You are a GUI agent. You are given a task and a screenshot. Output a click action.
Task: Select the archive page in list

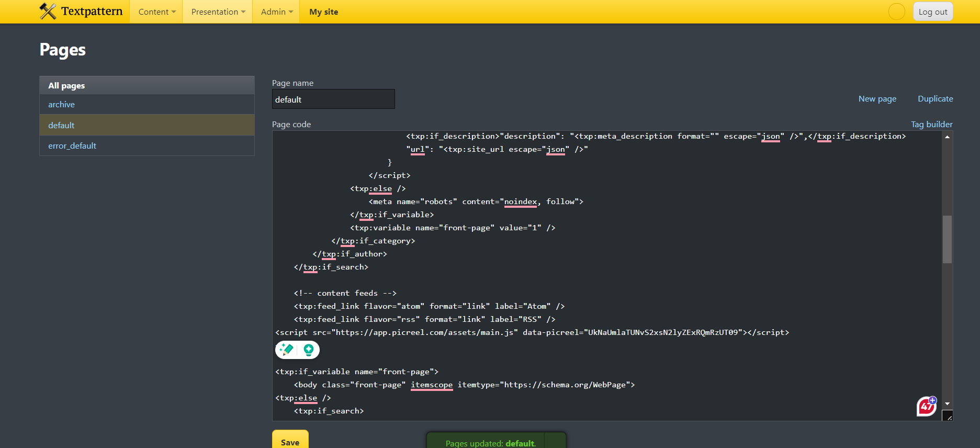coord(147,105)
